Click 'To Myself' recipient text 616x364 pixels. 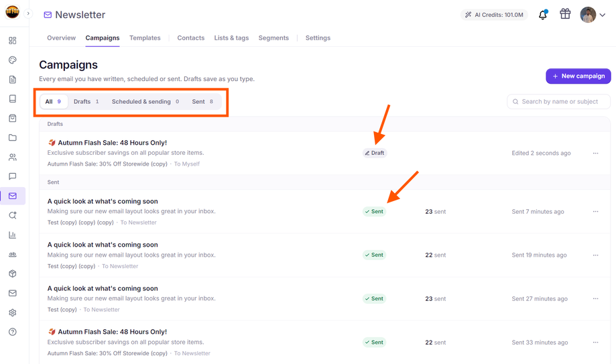[187, 164]
